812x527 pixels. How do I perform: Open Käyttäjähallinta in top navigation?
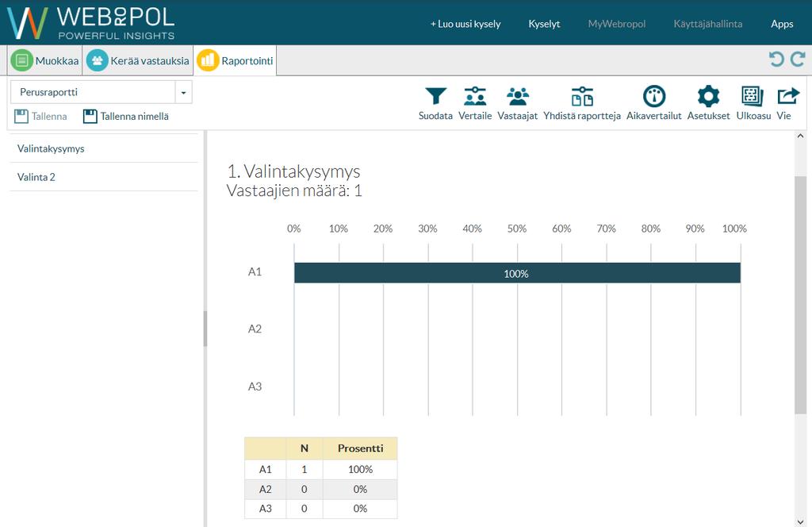(708, 24)
